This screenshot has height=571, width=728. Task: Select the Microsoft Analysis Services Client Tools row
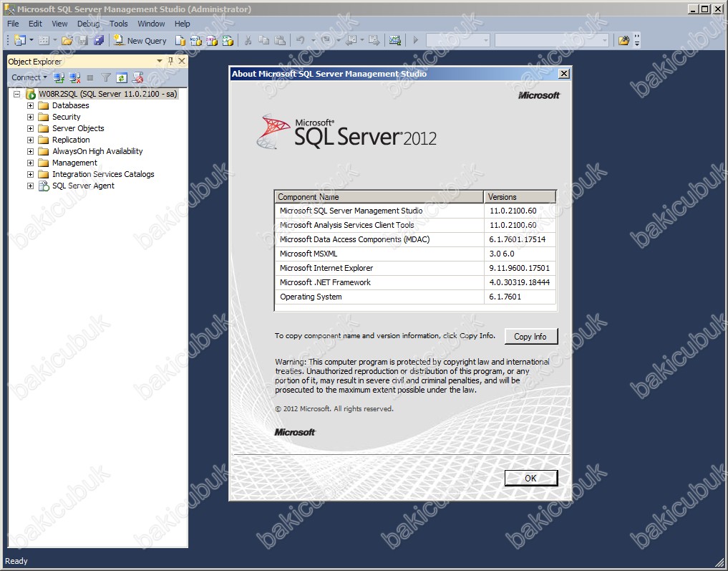pos(415,226)
